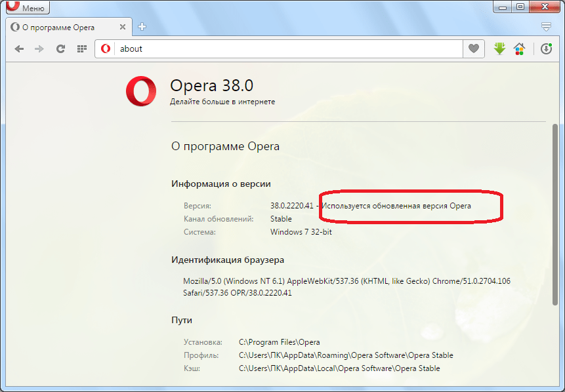Add page to bookmarks with heart icon
565x392 pixels.
coord(473,49)
